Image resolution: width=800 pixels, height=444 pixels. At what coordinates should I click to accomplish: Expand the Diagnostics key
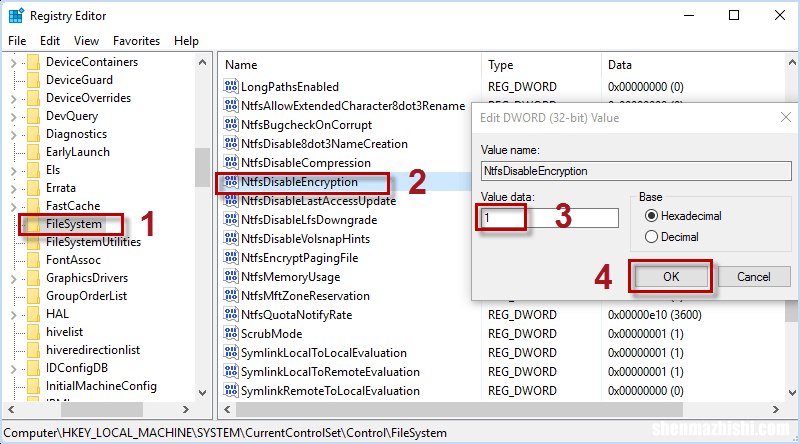point(14,135)
